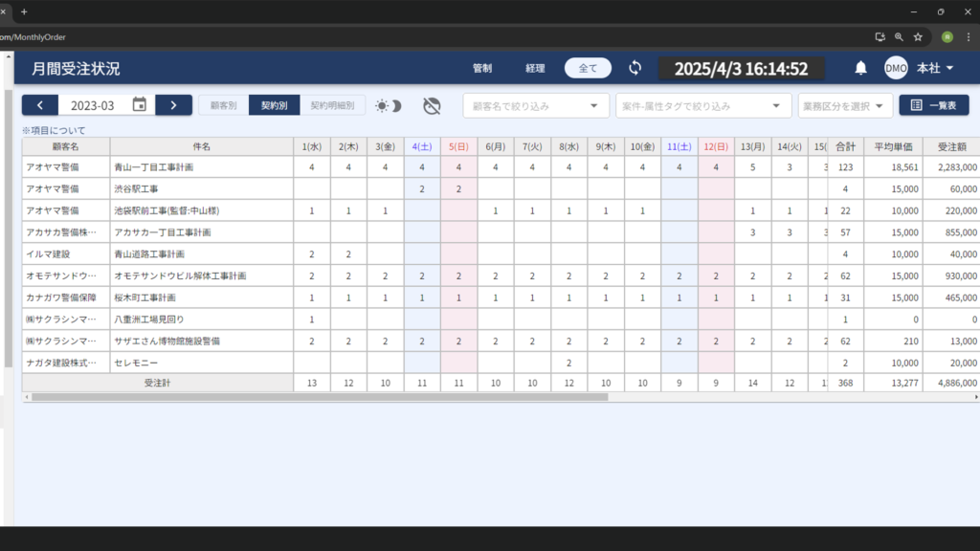Click amount 2,283,000

(957, 166)
